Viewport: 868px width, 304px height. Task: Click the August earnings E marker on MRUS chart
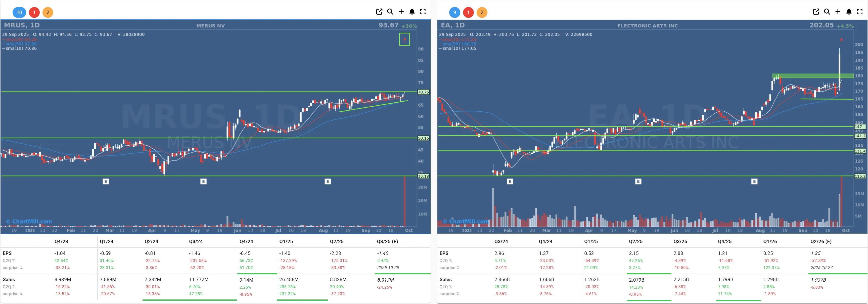point(328,181)
